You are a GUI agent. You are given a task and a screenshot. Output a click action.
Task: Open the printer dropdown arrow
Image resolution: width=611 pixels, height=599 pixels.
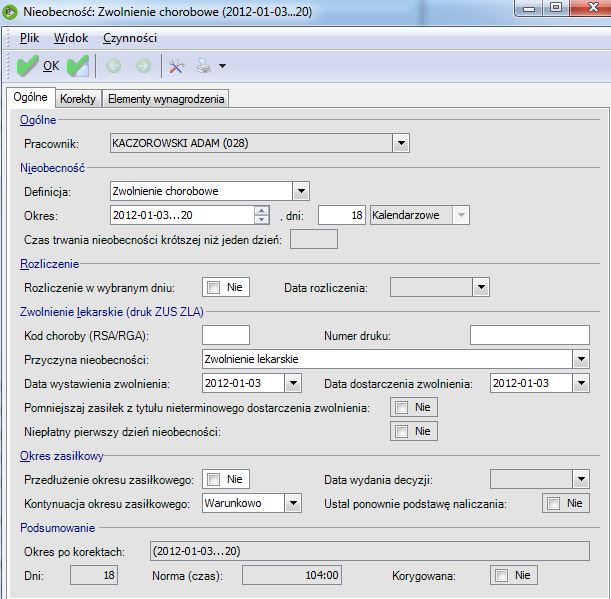click(222, 66)
